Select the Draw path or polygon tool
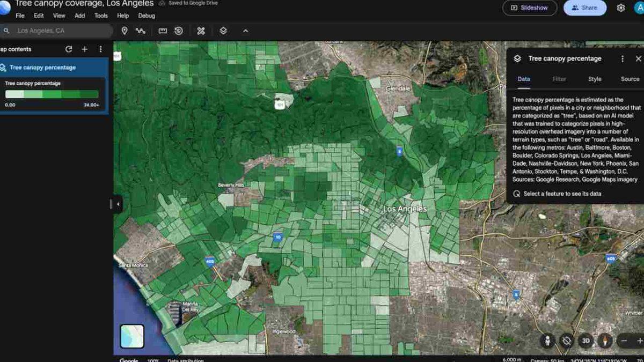This screenshot has height=362, width=644. pos(141,31)
